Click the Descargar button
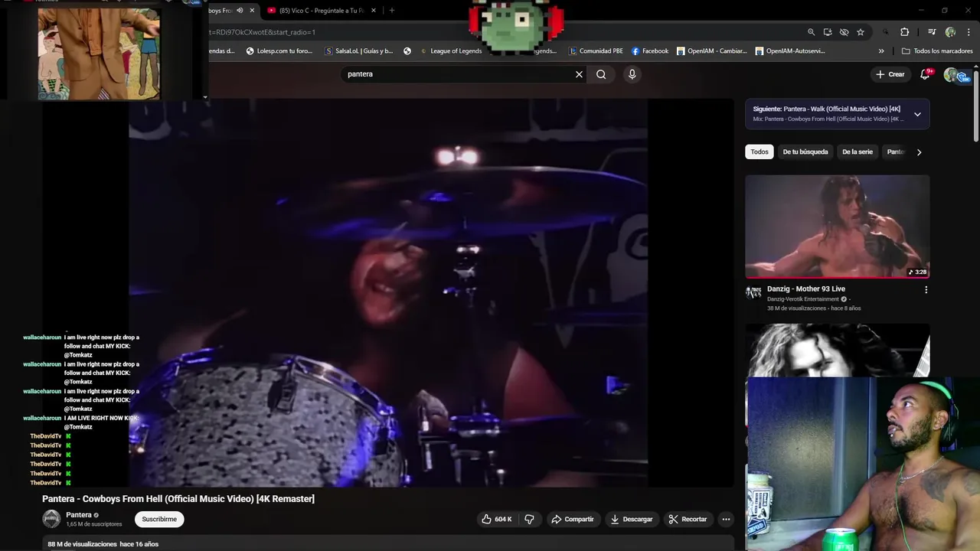980x551 pixels. pyautogui.click(x=631, y=519)
